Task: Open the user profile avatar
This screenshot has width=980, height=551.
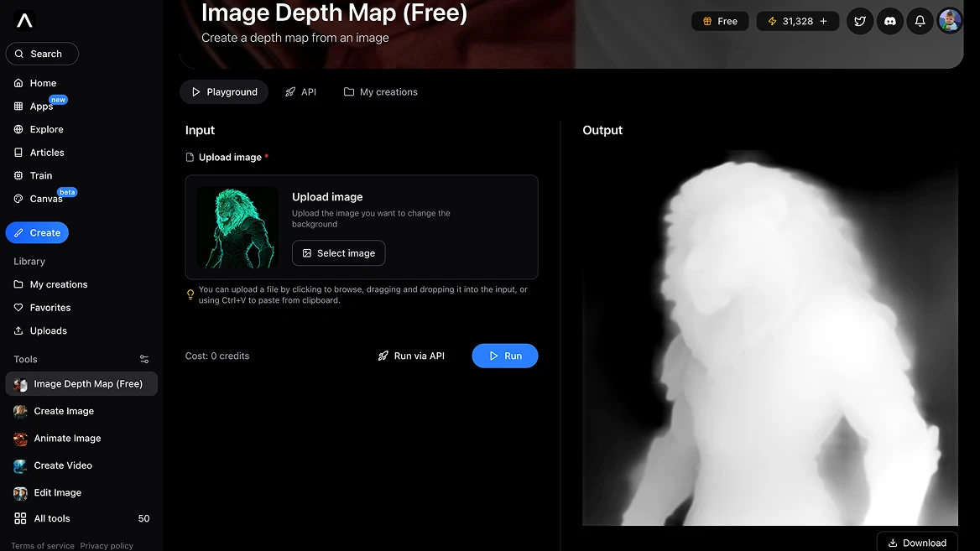Action: coord(950,21)
